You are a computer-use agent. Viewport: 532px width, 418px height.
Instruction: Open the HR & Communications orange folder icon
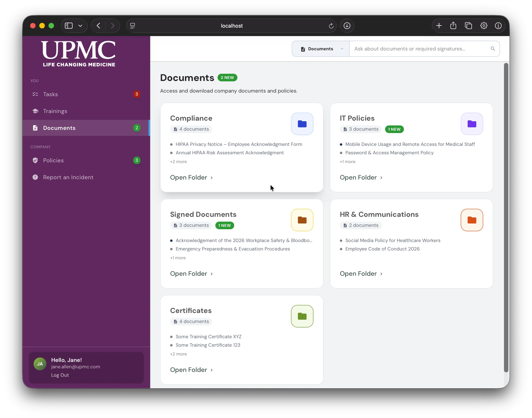point(472,220)
